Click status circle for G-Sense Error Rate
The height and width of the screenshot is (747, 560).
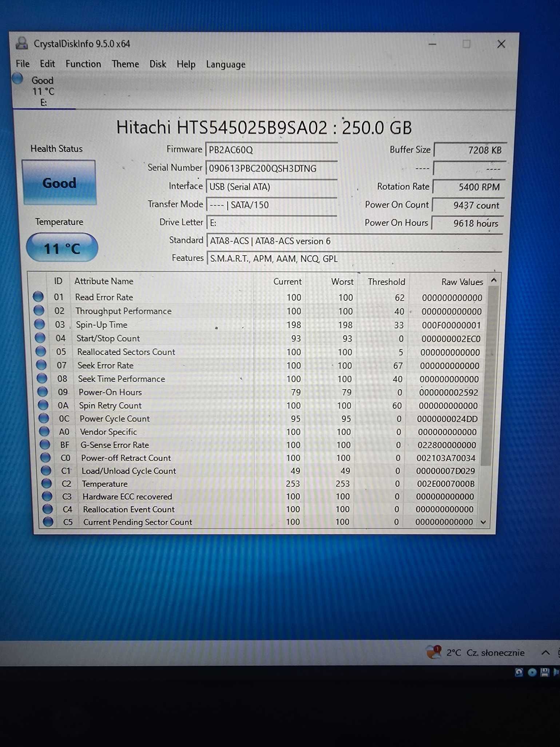click(45, 444)
